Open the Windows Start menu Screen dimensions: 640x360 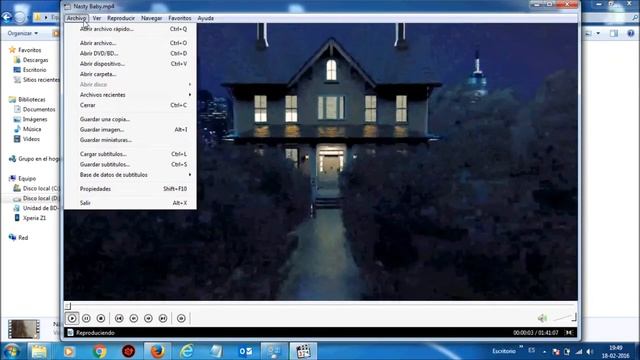[x=11, y=351]
